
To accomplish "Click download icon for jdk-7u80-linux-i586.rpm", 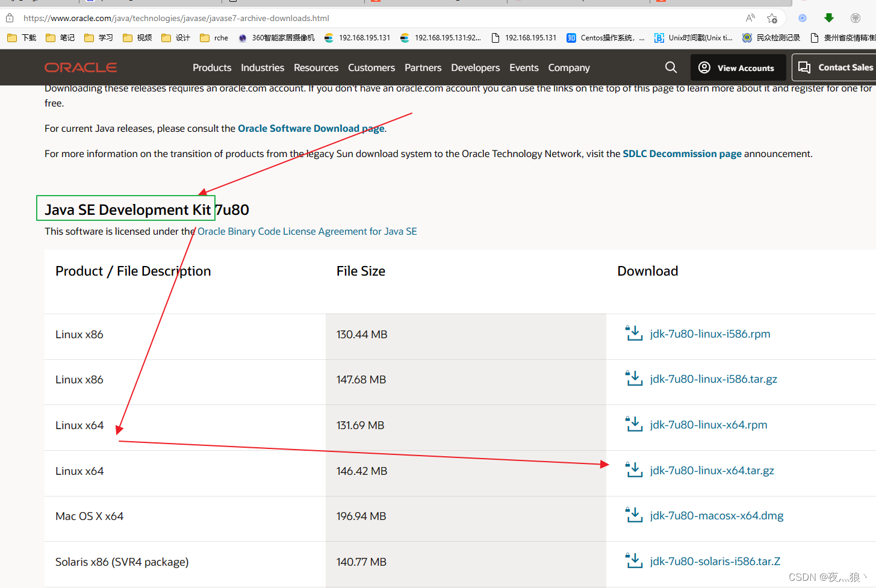I will pyautogui.click(x=634, y=333).
